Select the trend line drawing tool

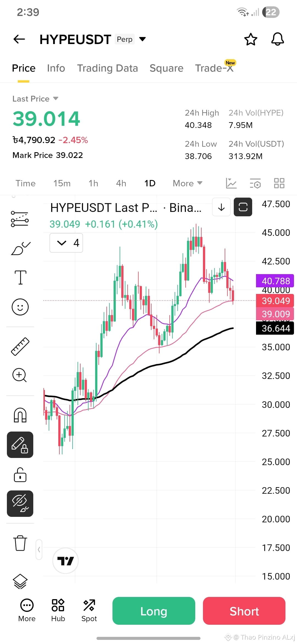(x=20, y=219)
